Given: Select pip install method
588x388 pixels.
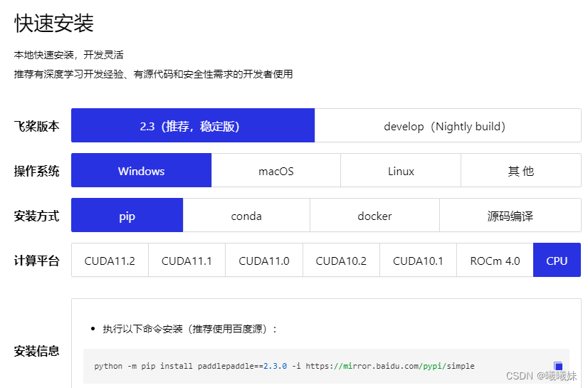Looking at the screenshot, I should (127, 216).
